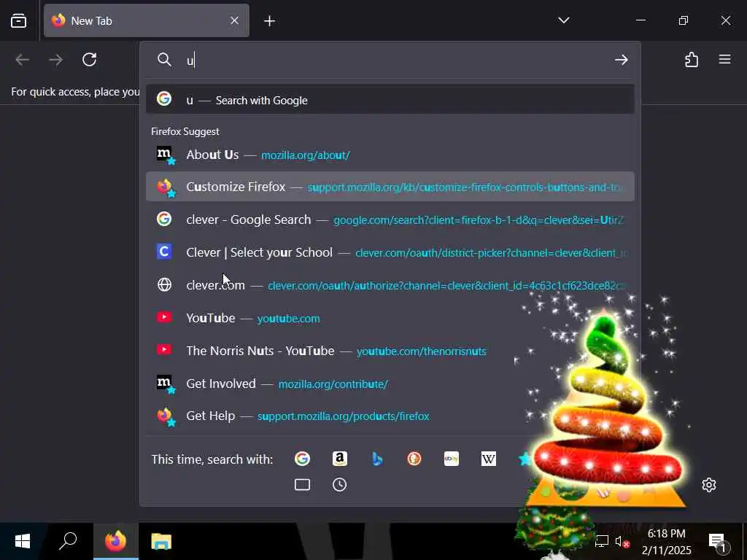
Task: Search this time with Amazon icon
Action: click(340, 459)
